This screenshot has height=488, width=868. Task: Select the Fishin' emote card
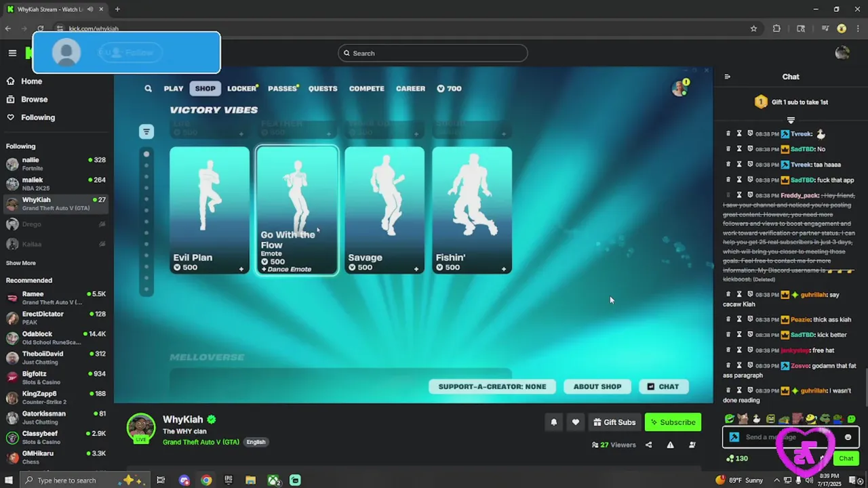pyautogui.click(x=472, y=210)
